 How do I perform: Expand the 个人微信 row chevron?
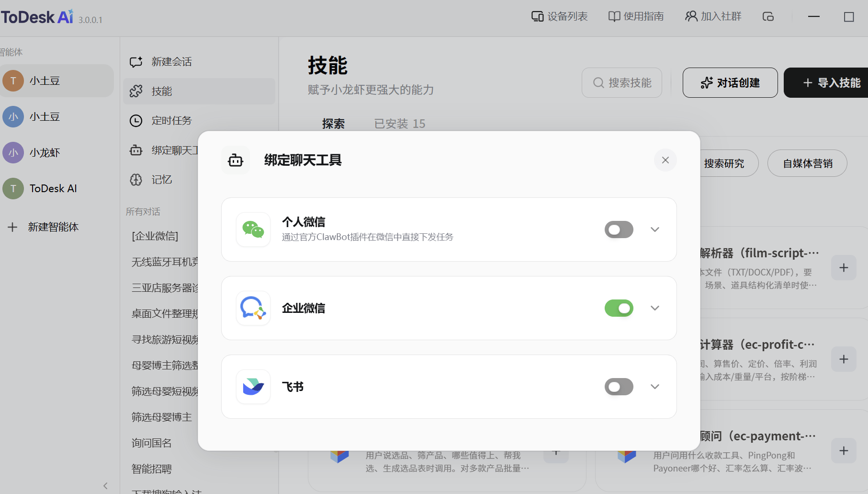(x=655, y=230)
